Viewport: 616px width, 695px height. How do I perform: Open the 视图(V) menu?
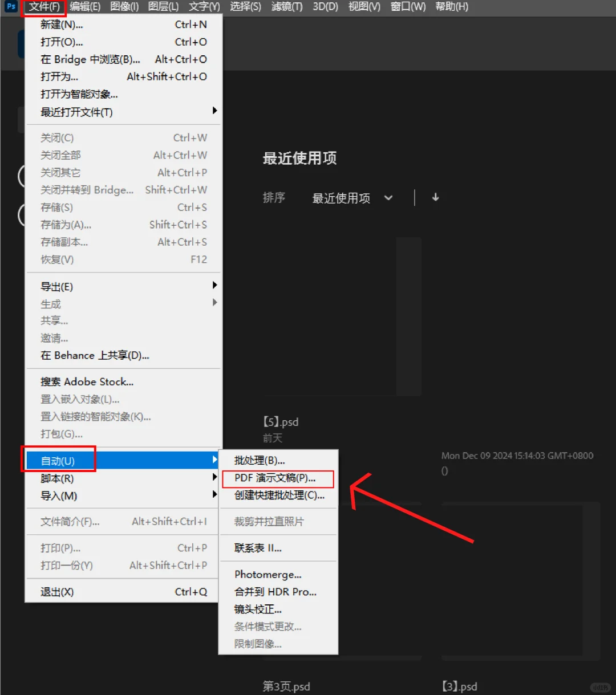(364, 7)
